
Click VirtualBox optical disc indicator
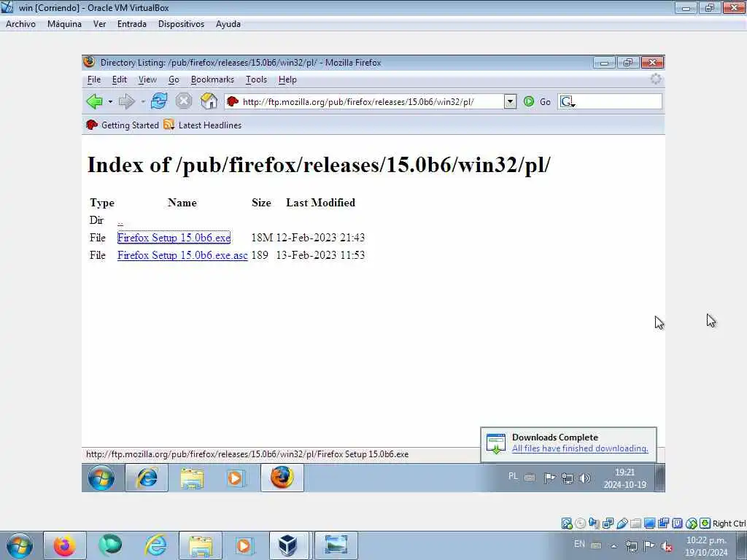pyautogui.click(x=580, y=524)
